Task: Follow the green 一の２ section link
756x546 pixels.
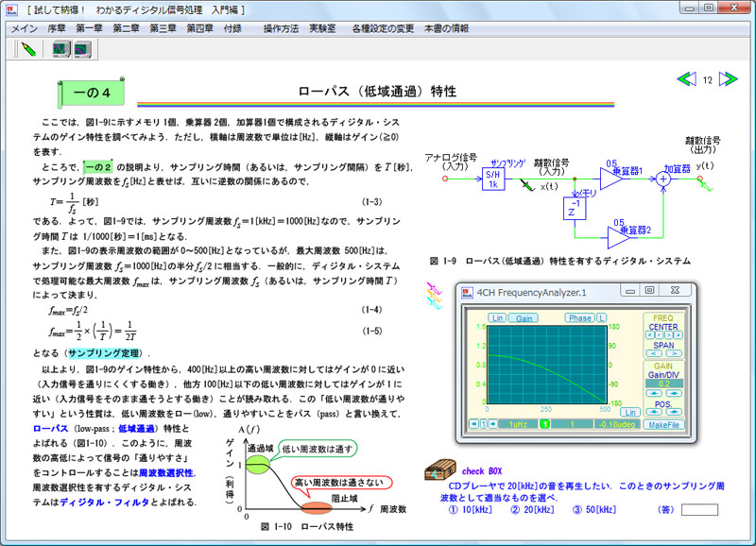Action: 98,167
